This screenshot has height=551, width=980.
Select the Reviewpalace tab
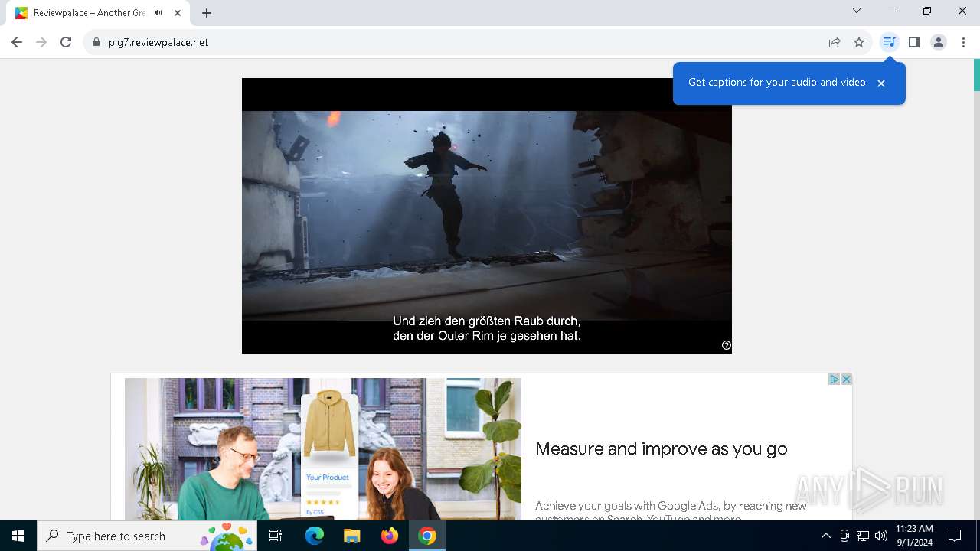99,13
